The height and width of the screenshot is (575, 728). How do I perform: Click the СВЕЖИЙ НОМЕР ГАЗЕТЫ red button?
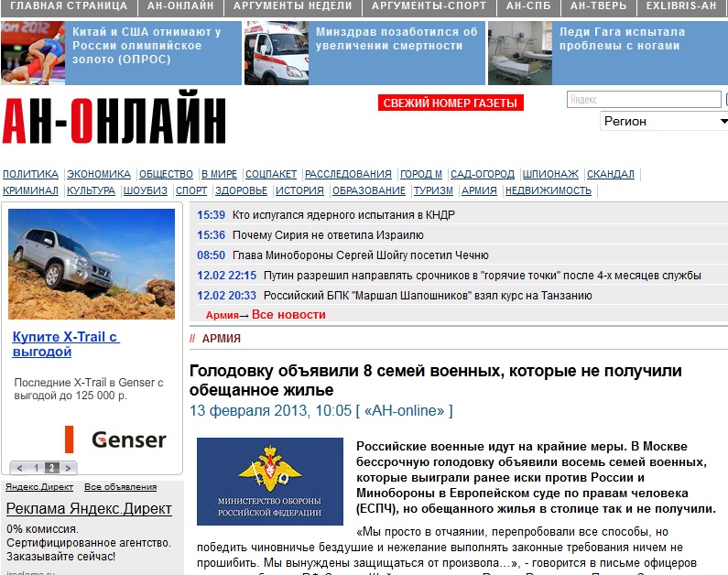pyautogui.click(x=451, y=103)
